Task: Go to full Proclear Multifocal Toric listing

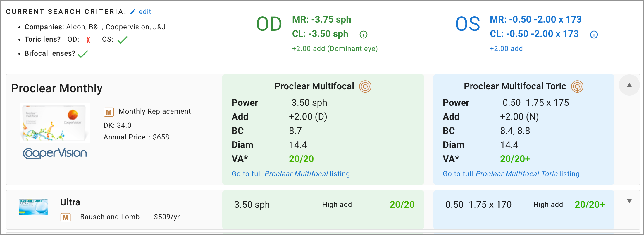Action: 511,174
